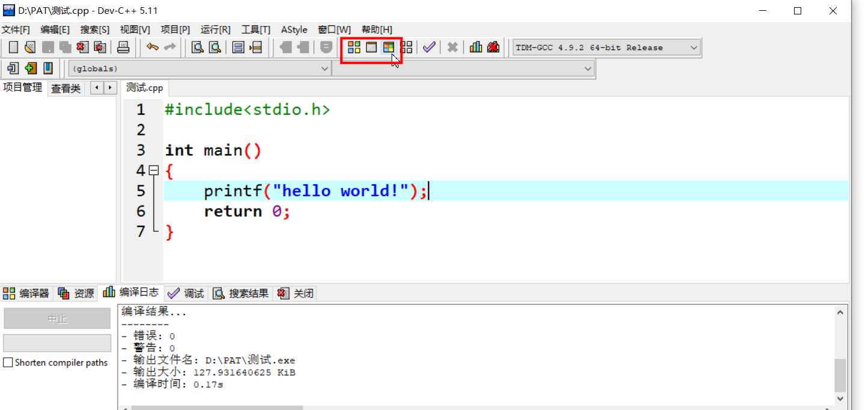Click the Toggle Comment toolbar icon

tap(326, 47)
